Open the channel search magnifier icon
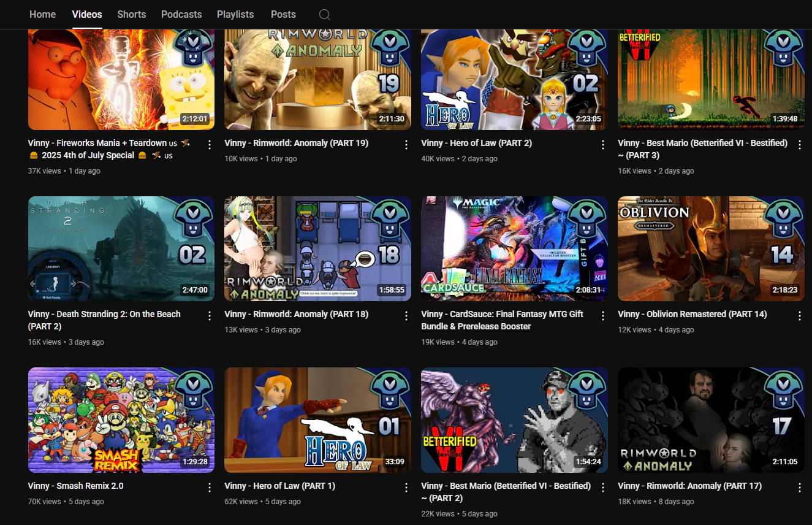Image resolution: width=812 pixels, height=525 pixels. click(325, 15)
